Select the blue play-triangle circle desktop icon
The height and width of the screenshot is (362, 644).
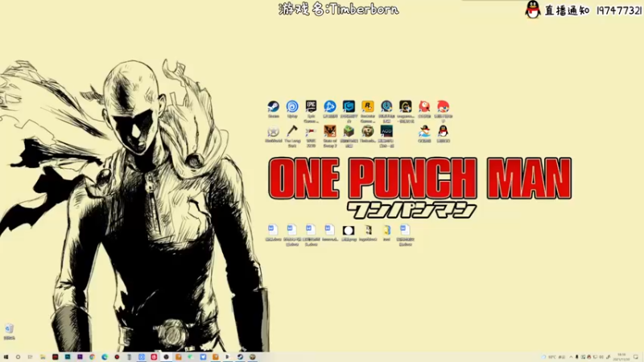click(330, 107)
